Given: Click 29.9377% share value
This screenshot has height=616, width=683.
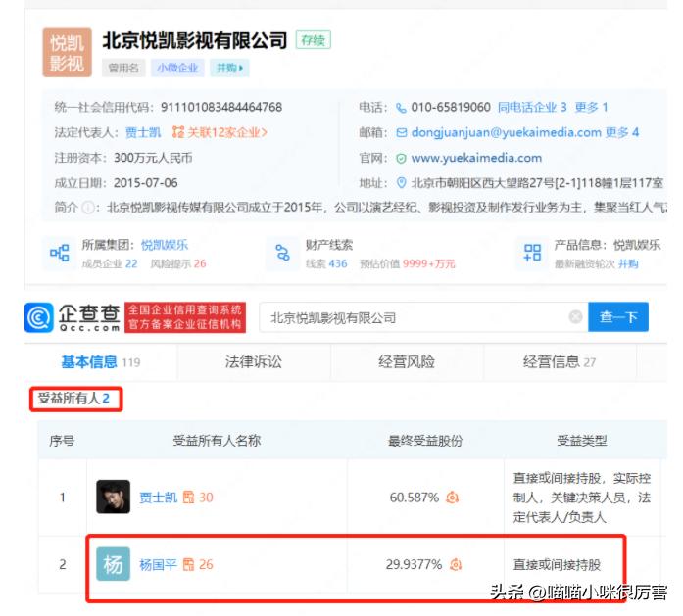Looking at the screenshot, I should [414, 565].
